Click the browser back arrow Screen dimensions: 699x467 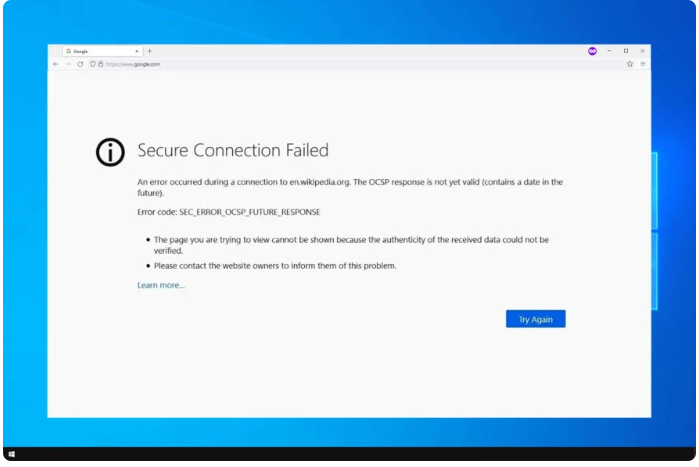point(56,64)
